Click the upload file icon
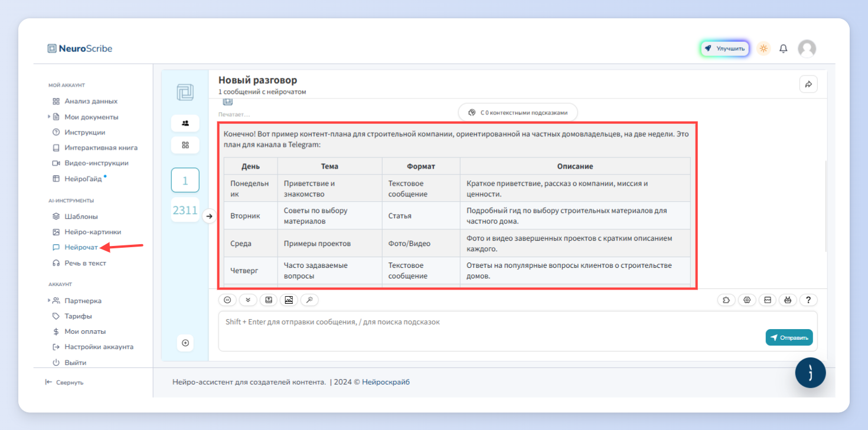Image resolution: width=868 pixels, height=430 pixels. [x=268, y=300]
